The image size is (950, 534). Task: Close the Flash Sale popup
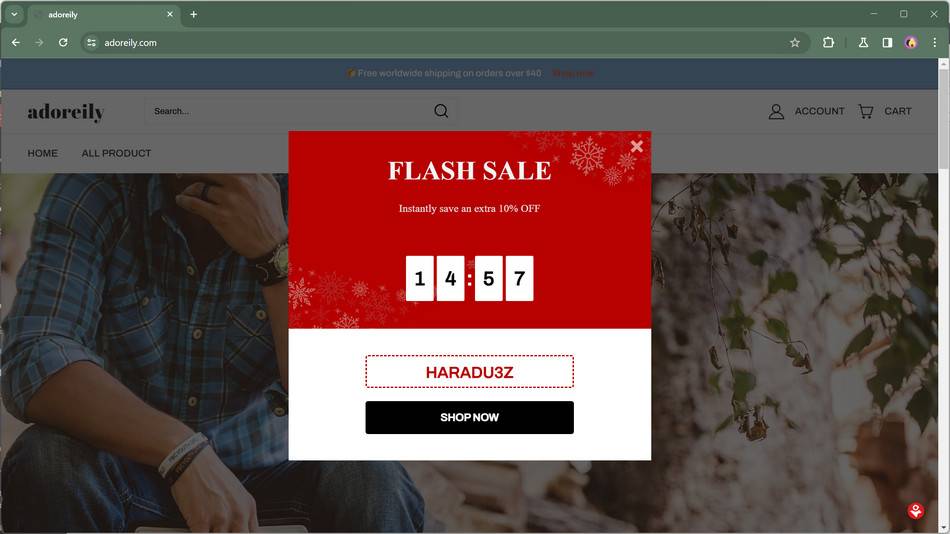(x=636, y=146)
